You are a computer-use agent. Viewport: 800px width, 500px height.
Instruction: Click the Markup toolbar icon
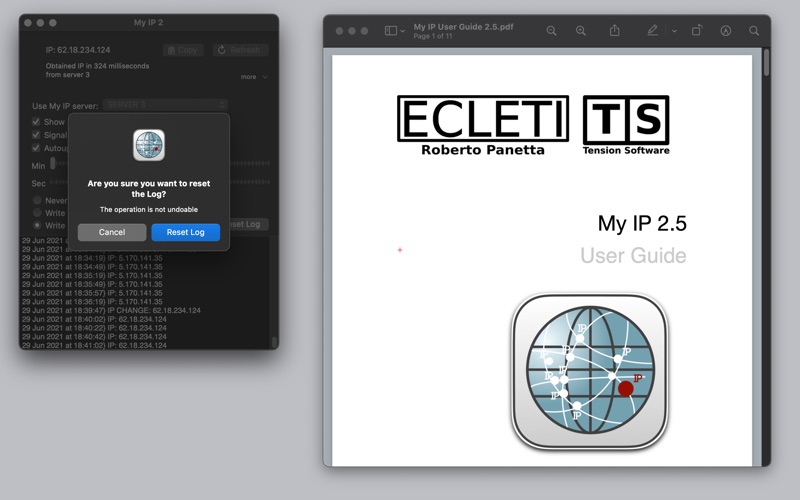pos(726,31)
